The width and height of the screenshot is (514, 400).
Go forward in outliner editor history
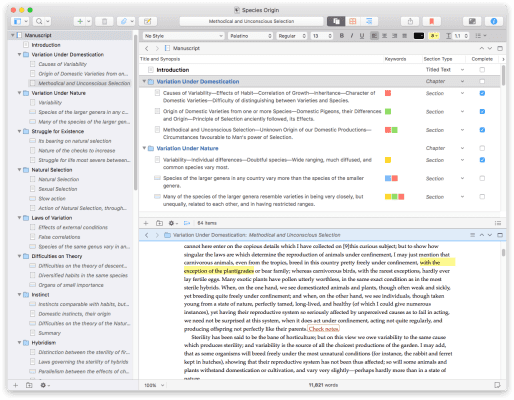[157, 48]
